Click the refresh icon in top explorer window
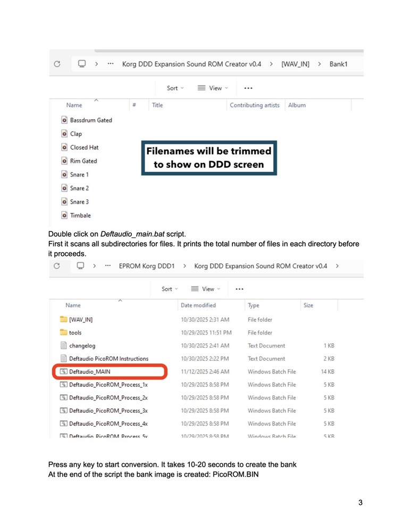The image size is (411, 532). pos(57,64)
